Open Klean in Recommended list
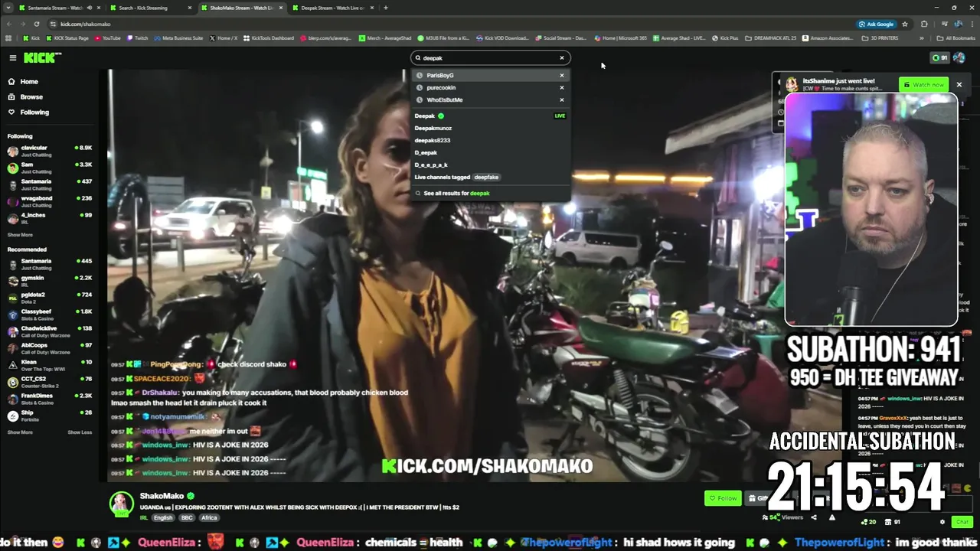The height and width of the screenshot is (551, 980). (50, 364)
